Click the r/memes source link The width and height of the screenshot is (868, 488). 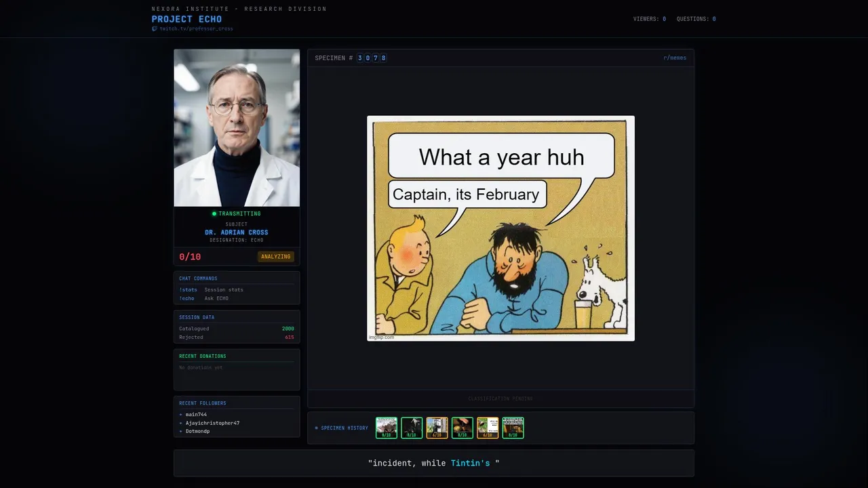(x=675, y=58)
